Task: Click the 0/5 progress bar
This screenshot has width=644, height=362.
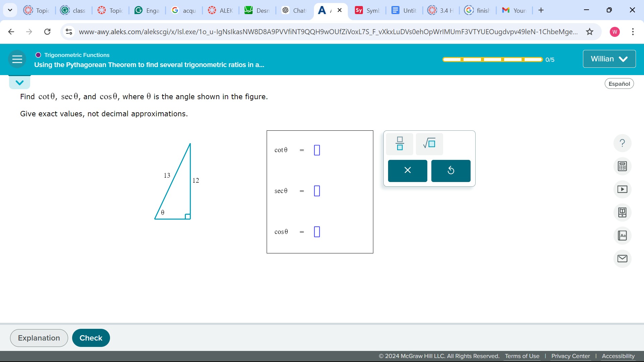Action: click(x=492, y=60)
